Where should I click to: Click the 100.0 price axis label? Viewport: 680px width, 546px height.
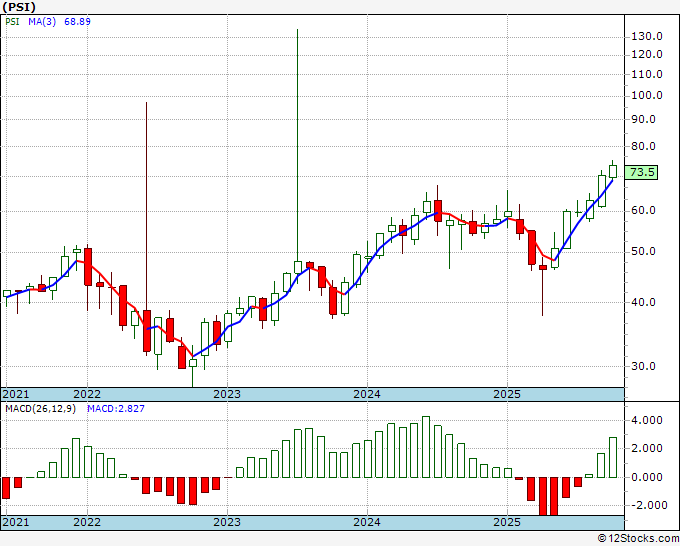[647, 95]
